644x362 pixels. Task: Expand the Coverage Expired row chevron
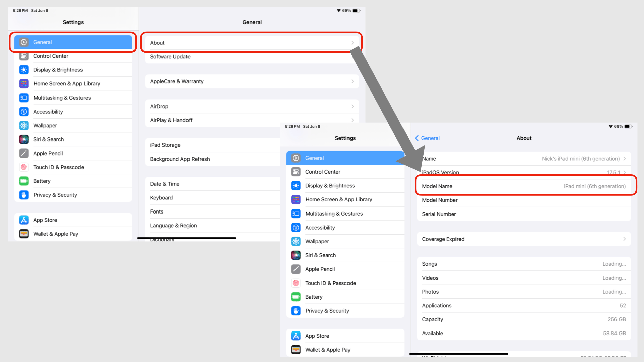point(625,239)
